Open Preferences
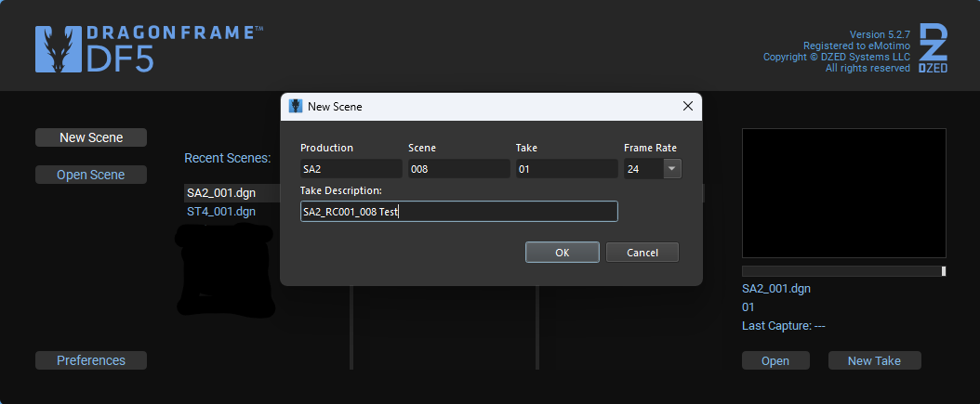The width and height of the screenshot is (980, 404). point(91,360)
